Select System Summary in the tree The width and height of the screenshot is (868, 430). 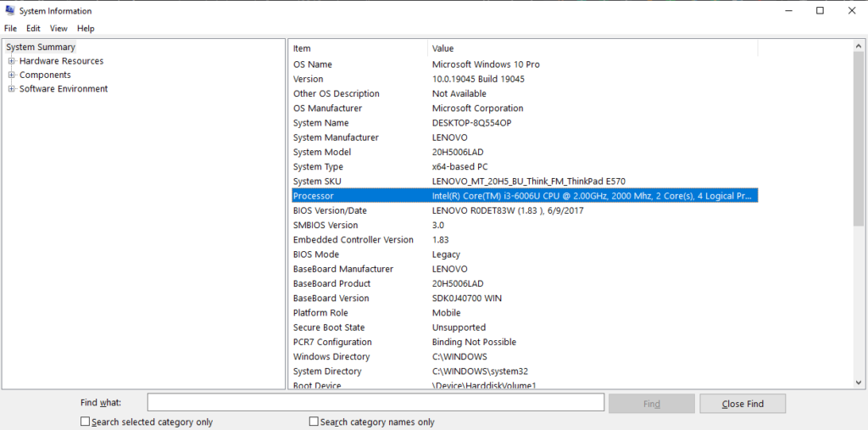tap(41, 47)
